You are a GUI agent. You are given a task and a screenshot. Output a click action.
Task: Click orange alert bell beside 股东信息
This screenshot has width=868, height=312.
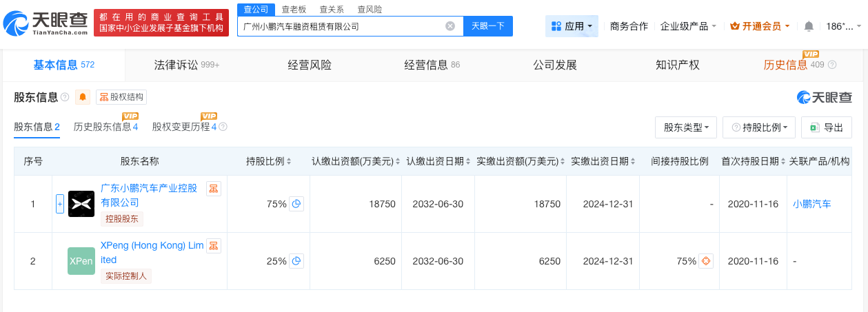click(83, 97)
